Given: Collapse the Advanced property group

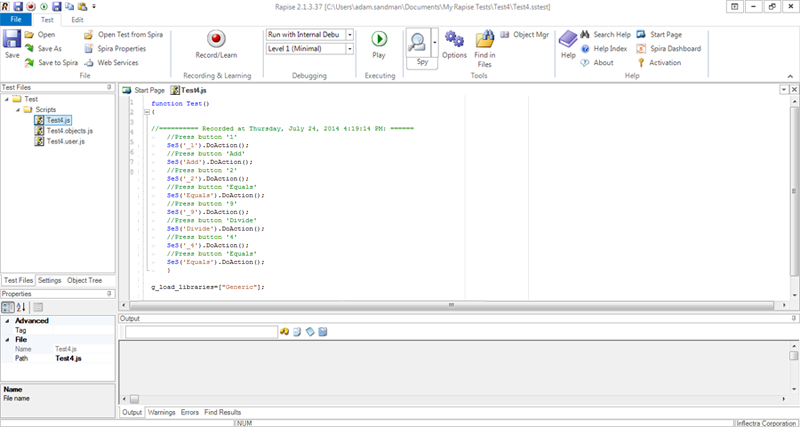Looking at the screenshot, I should click(6, 321).
